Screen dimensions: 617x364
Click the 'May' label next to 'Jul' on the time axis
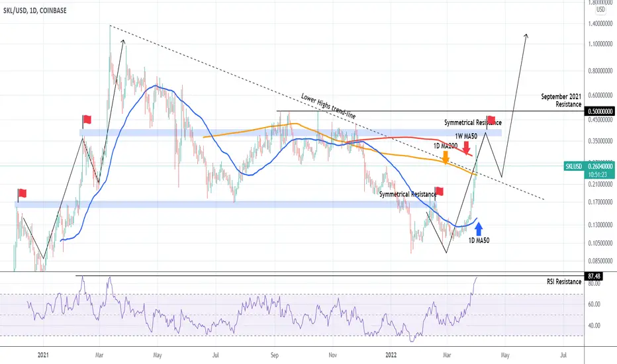(505, 355)
